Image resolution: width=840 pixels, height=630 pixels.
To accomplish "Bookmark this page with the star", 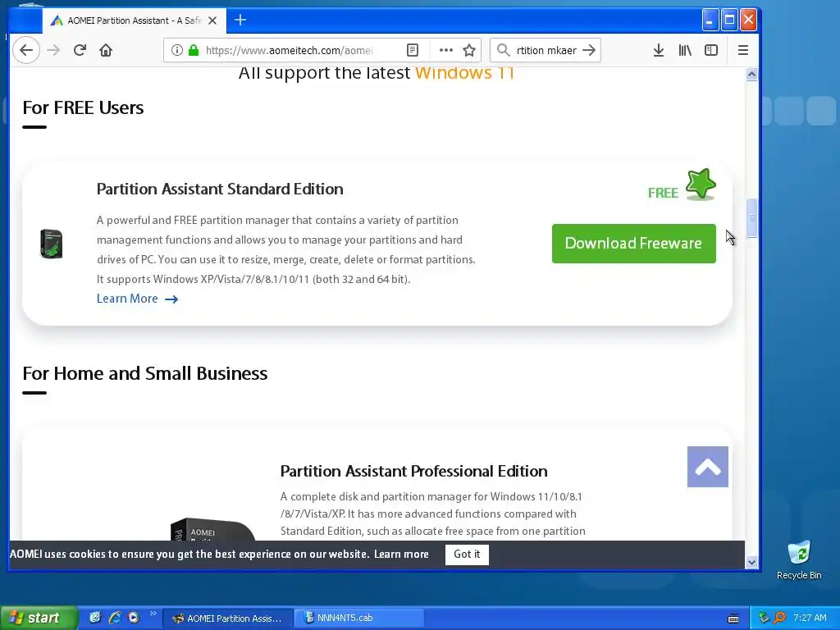I will click(469, 50).
